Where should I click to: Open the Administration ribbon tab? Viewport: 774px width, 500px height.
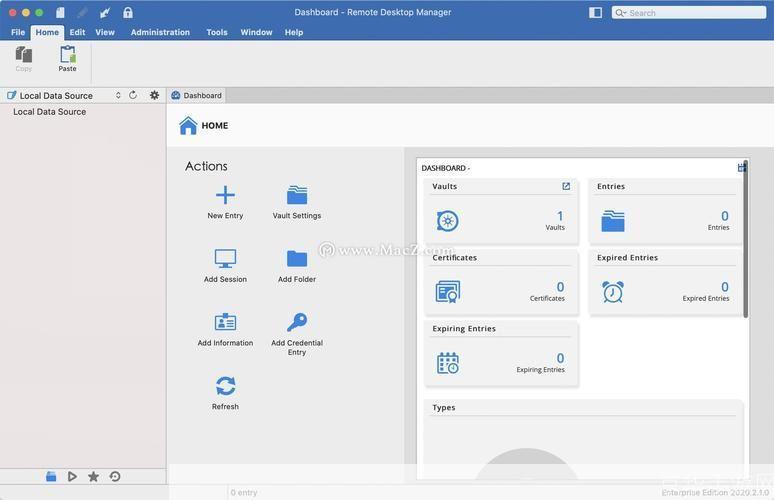click(x=160, y=32)
